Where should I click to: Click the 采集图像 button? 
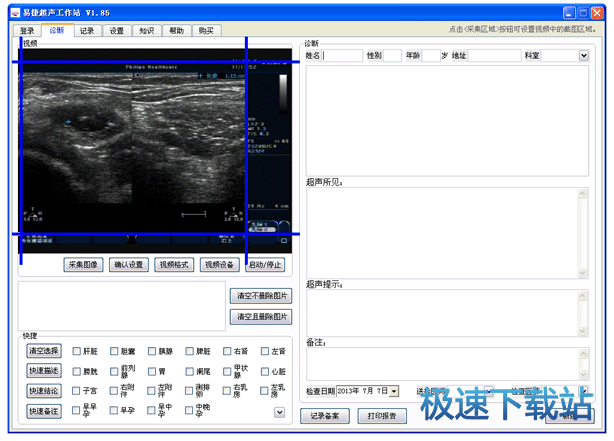[x=83, y=265]
